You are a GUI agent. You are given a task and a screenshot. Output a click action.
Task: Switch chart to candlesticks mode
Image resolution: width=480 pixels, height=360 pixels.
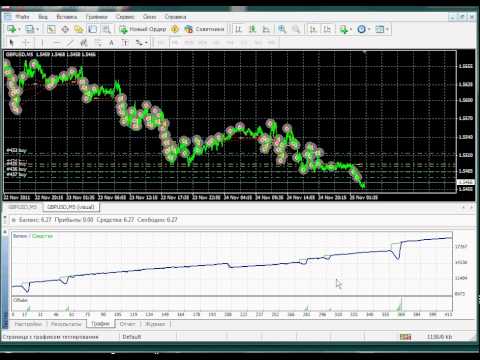252,29
